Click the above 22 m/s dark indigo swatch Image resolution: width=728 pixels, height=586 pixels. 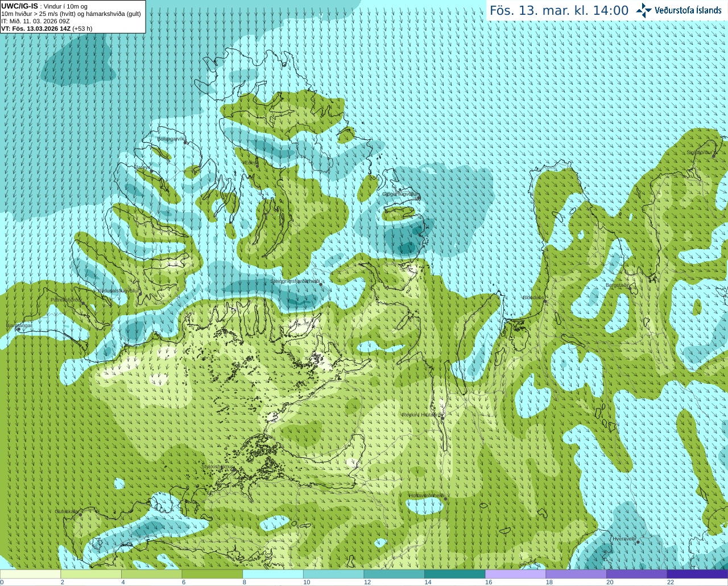point(697,574)
